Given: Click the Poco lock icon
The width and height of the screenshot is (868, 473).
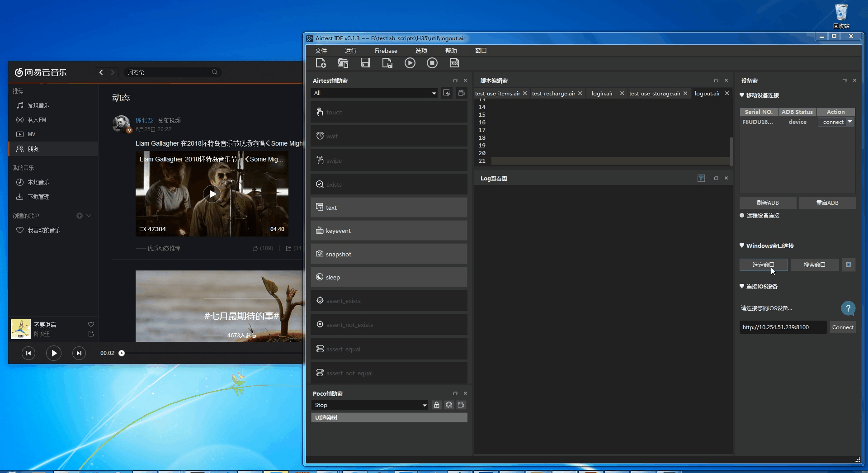Looking at the screenshot, I should 436,405.
